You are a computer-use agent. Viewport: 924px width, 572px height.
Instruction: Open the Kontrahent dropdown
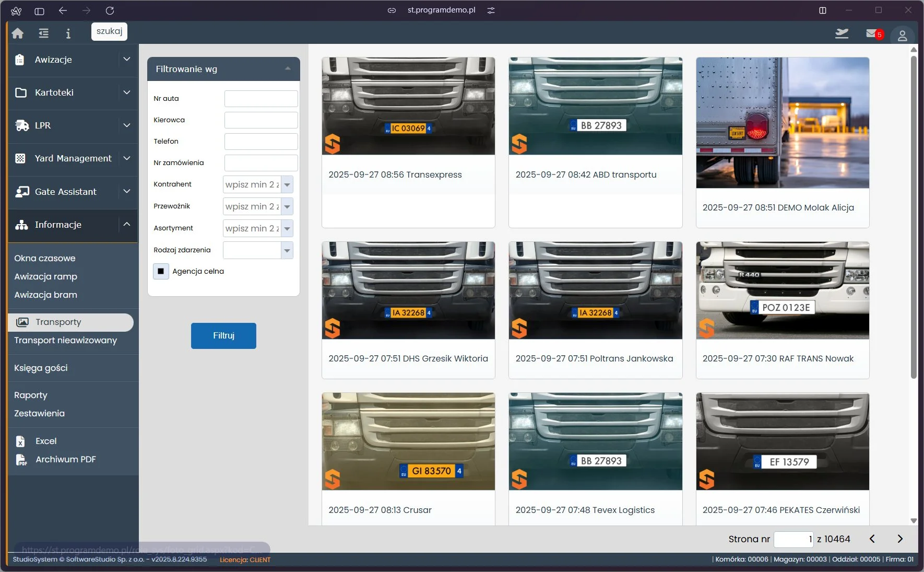[287, 184]
